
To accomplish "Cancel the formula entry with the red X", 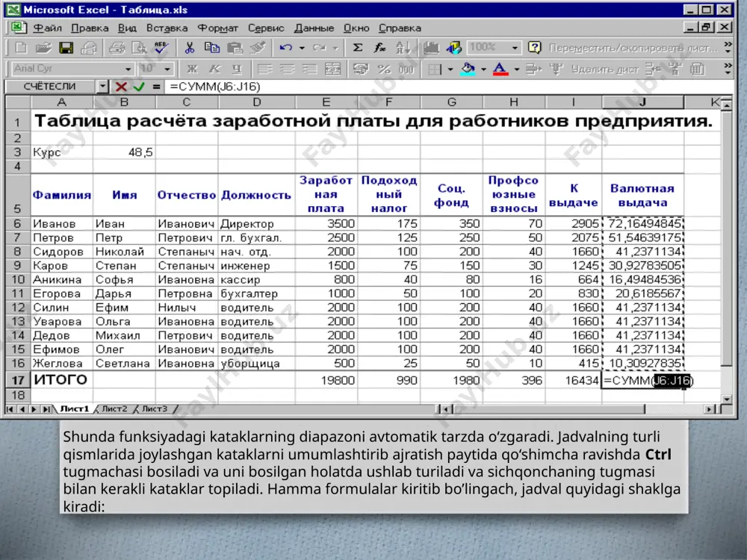I will [x=121, y=87].
